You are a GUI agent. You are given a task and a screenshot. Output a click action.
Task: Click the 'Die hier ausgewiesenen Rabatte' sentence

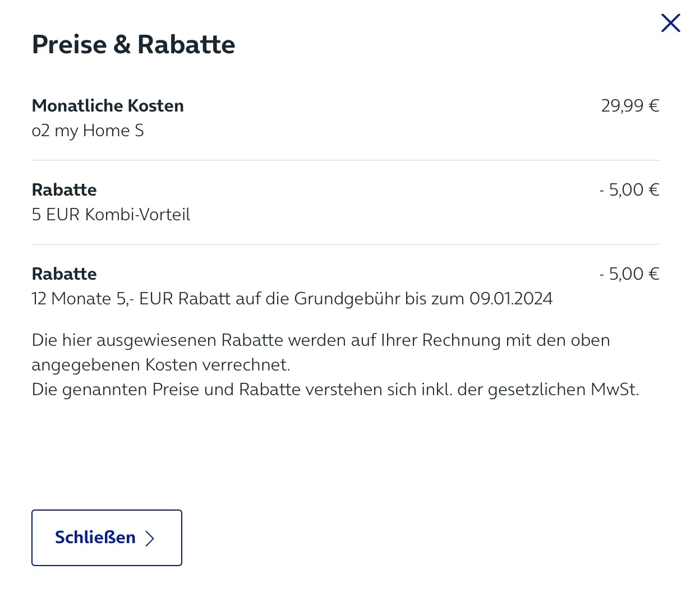(x=320, y=340)
